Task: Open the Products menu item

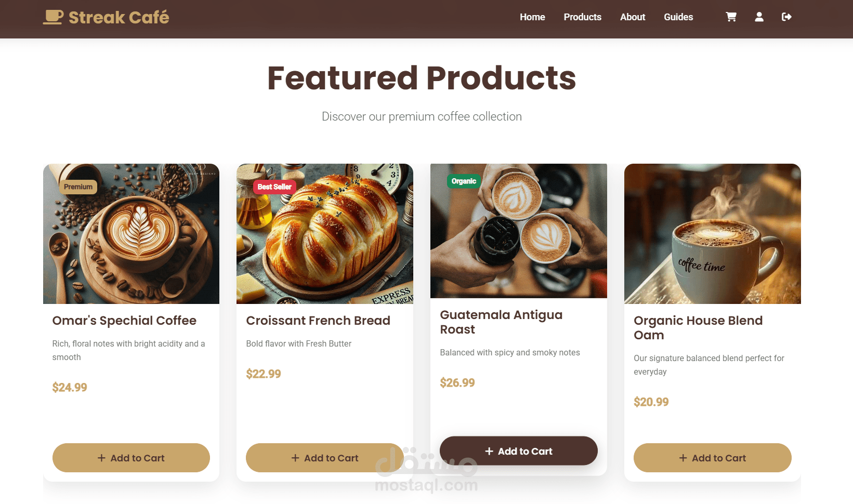Action: [x=582, y=17]
